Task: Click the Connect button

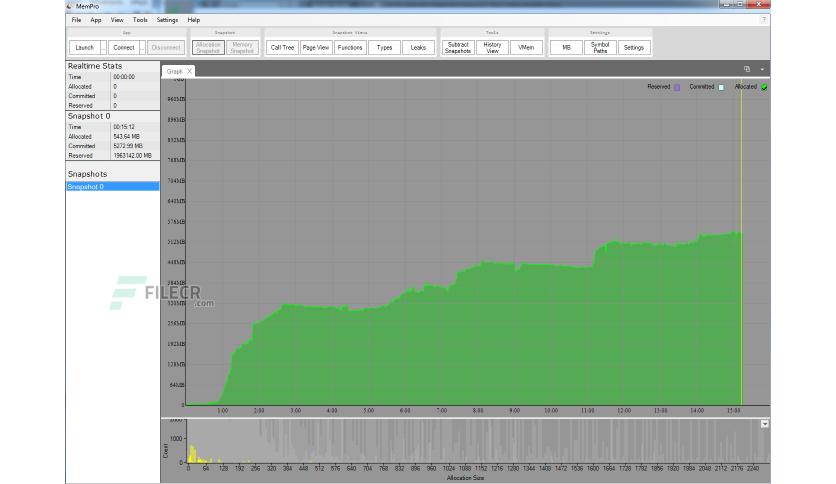Action: (124, 47)
